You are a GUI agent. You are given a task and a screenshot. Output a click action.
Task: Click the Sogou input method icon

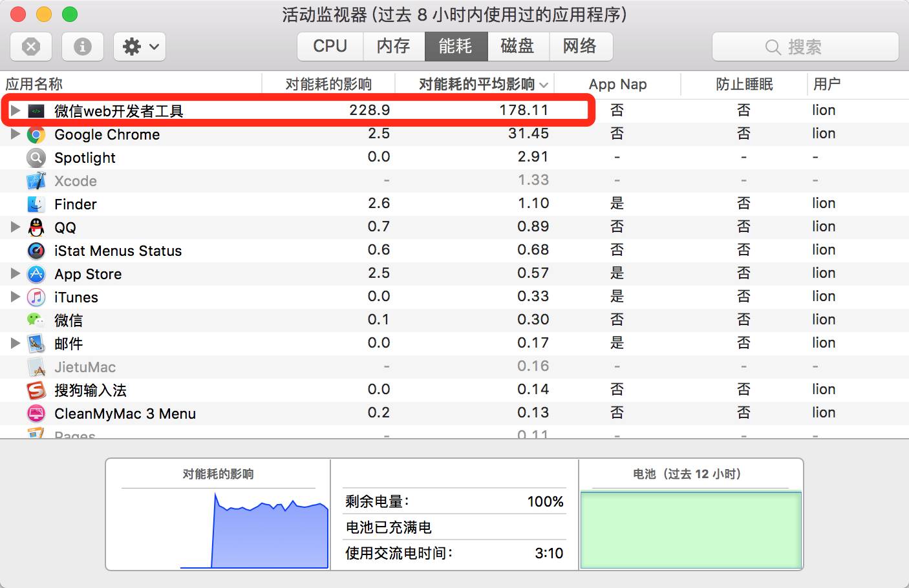coord(36,390)
